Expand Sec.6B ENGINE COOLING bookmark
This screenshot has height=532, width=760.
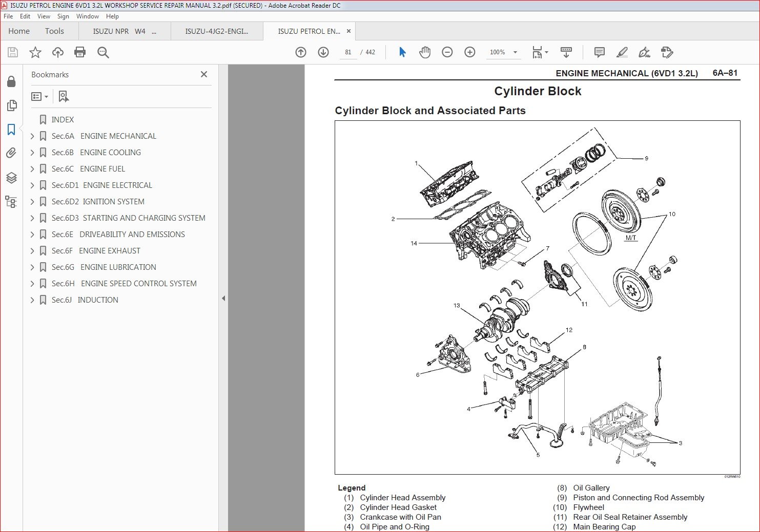tap(32, 153)
